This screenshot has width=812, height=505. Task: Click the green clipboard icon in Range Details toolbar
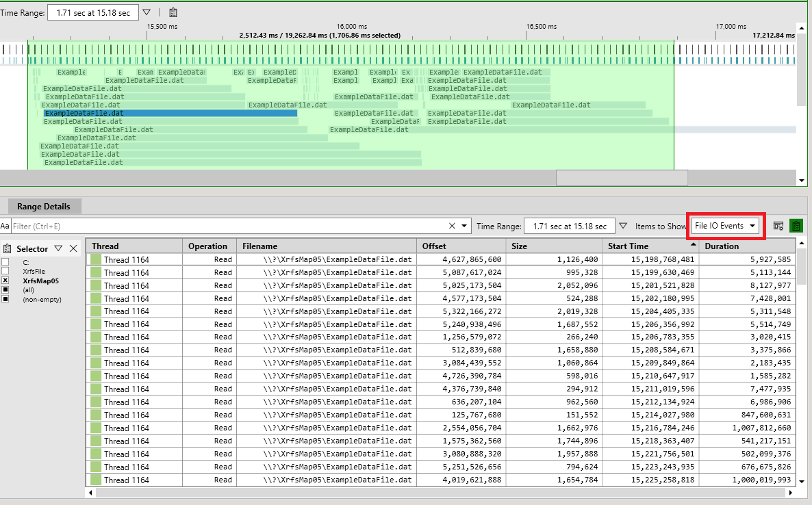click(796, 226)
